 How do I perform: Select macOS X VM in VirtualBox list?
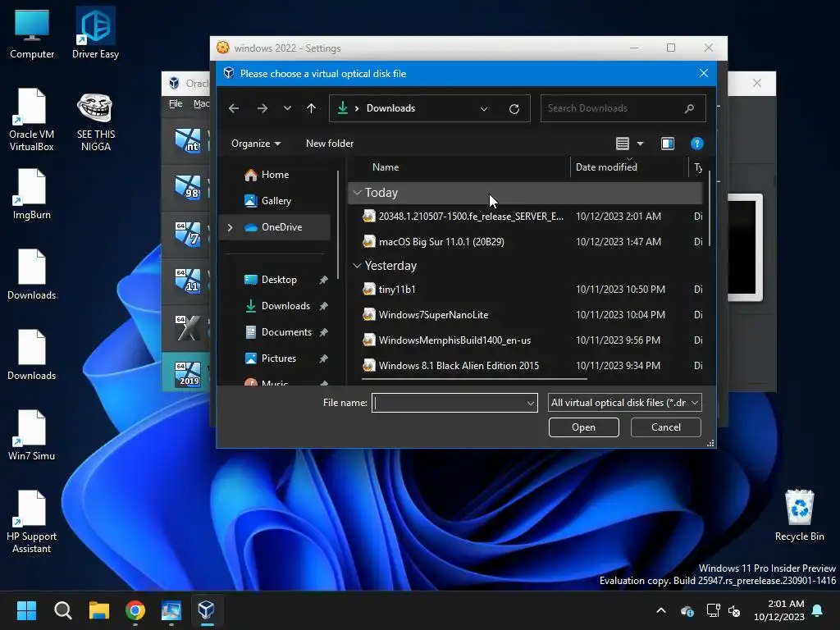(186, 327)
